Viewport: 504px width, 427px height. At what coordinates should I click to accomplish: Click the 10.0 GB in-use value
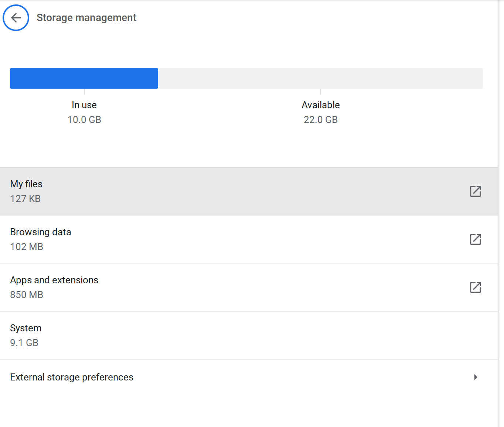pyautogui.click(x=84, y=120)
